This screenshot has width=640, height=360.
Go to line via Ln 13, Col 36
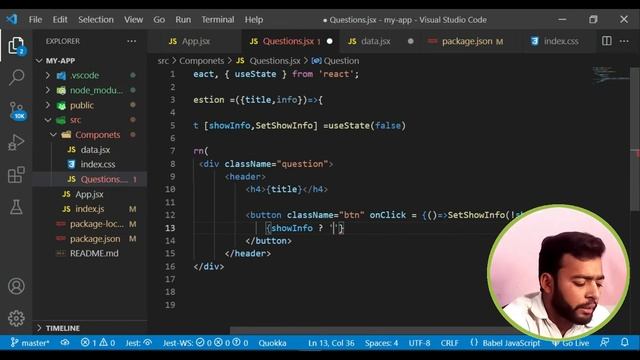pyautogui.click(x=331, y=343)
